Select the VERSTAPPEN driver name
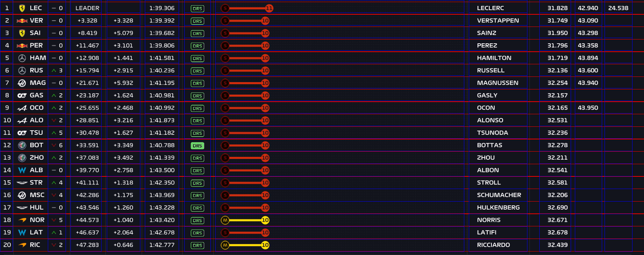This screenshot has height=255, width=644. (x=498, y=21)
